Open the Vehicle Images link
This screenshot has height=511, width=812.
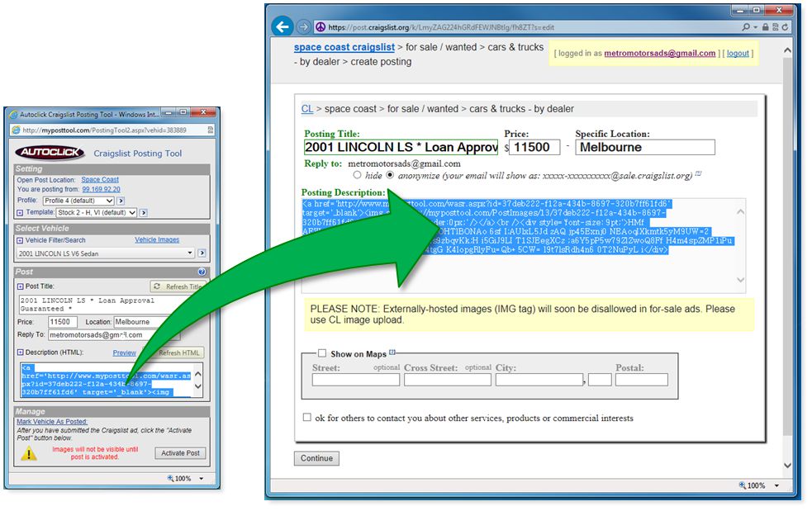point(157,239)
